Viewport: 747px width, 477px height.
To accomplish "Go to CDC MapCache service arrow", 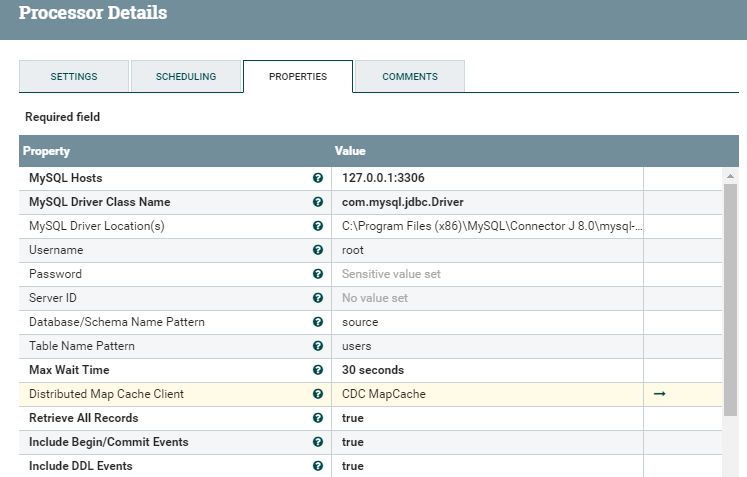I will (x=659, y=394).
